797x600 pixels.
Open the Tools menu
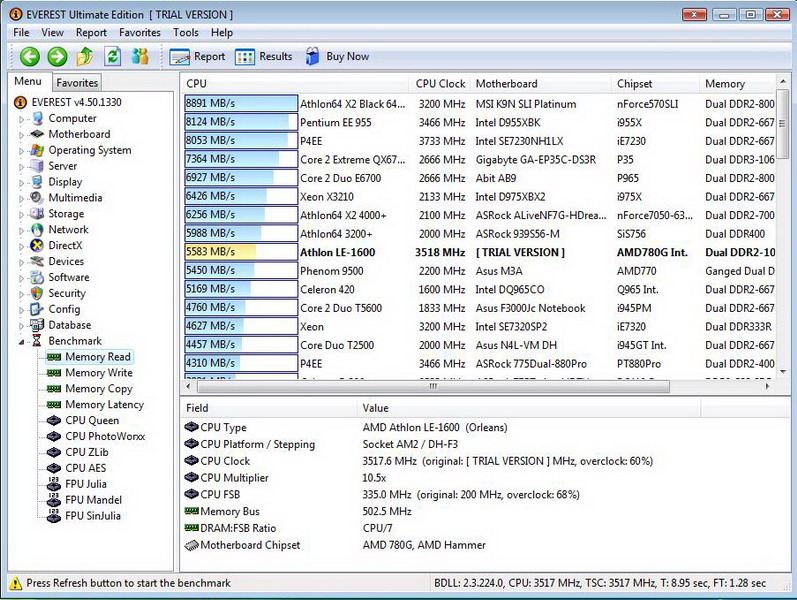(185, 33)
